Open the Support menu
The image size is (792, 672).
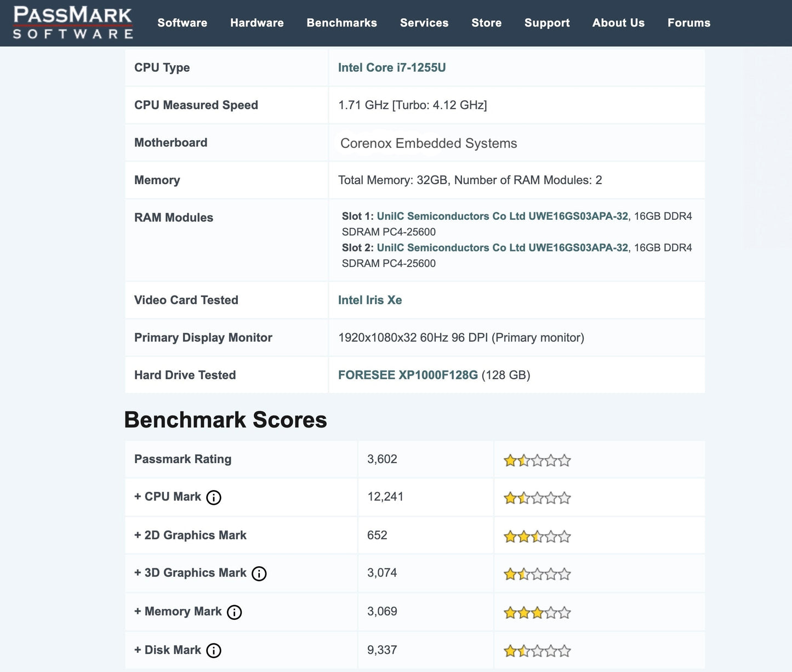click(547, 23)
